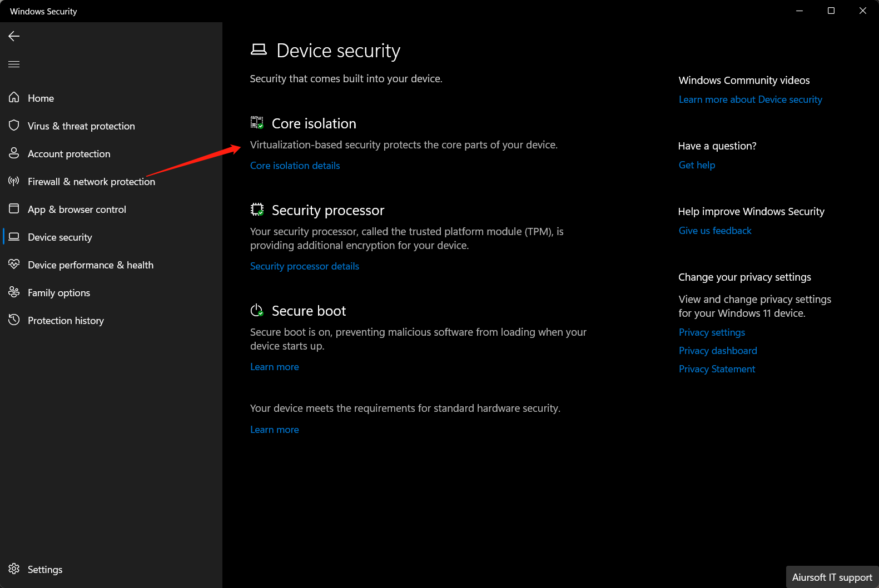Click the App & browser control window icon
The width and height of the screenshot is (879, 588).
pos(14,209)
